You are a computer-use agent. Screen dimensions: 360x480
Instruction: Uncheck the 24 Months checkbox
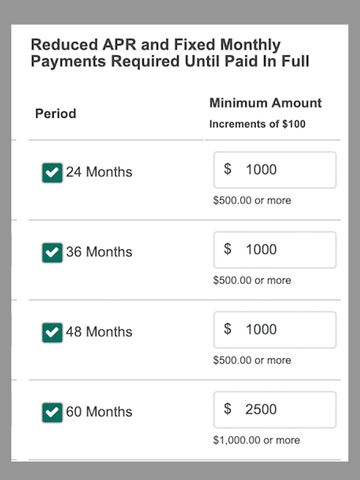[52, 173]
